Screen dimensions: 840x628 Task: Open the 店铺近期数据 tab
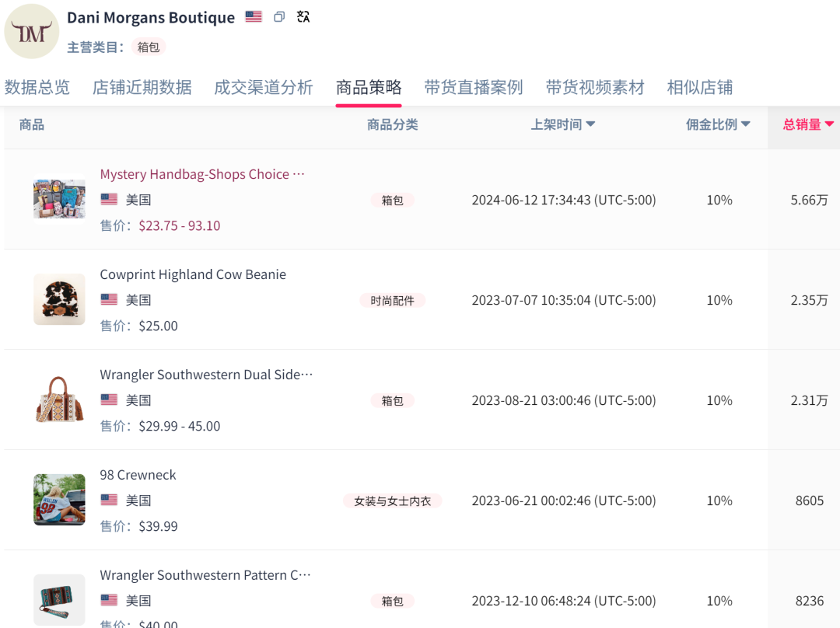point(142,87)
